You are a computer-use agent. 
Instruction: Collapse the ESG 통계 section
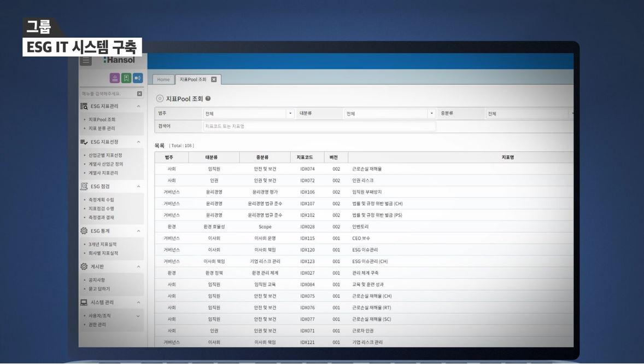coord(138,231)
